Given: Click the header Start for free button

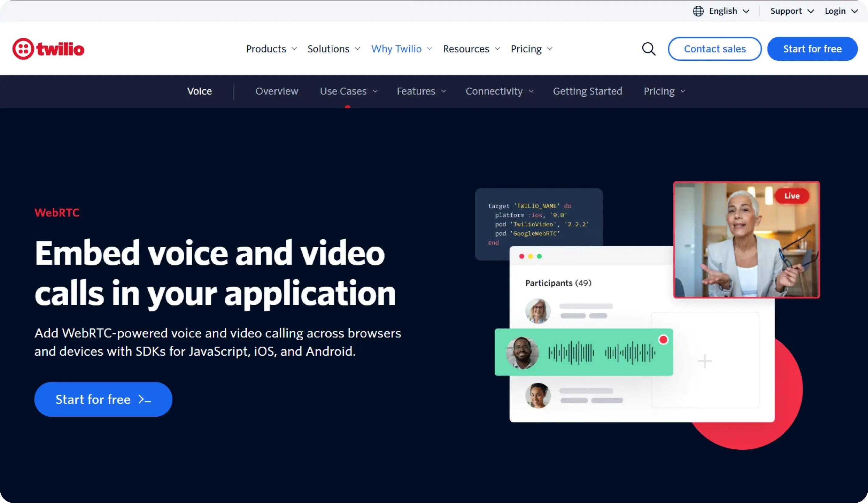Looking at the screenshot, I should [812, 49].
